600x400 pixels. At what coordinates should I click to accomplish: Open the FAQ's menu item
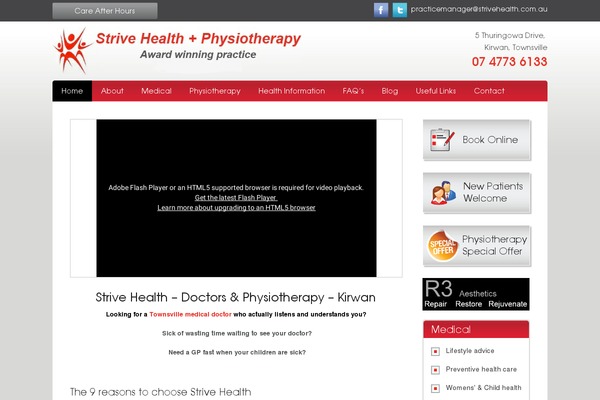coord(353,91)
